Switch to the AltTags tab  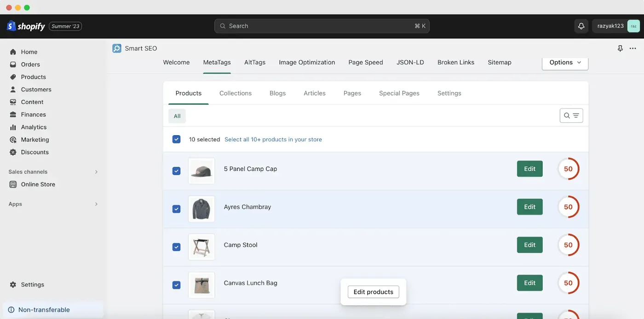(x=255, y=63)
